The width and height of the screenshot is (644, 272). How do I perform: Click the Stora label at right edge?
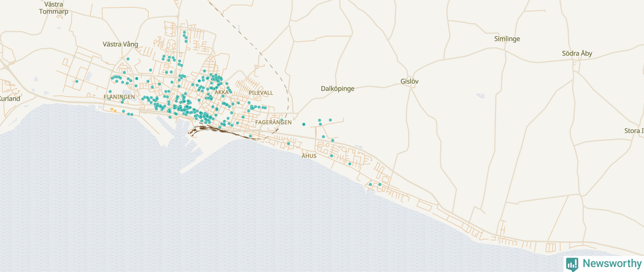(633, 131)
